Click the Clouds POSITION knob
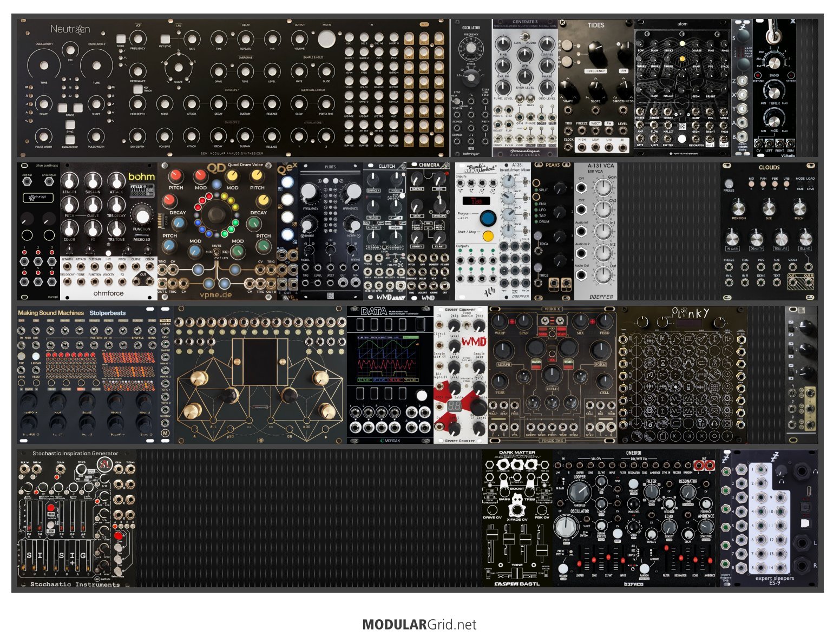This screenshot has width=840, height=636. click(738, 207)
